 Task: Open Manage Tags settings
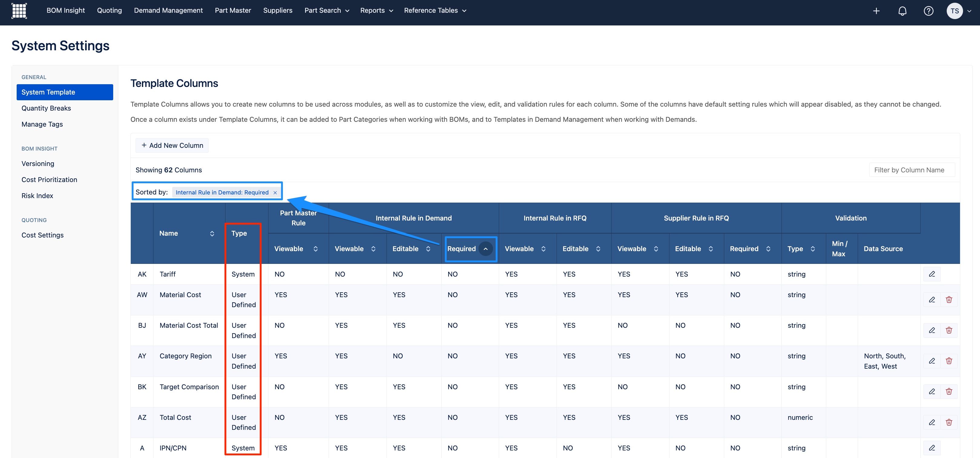click(42, 124)
